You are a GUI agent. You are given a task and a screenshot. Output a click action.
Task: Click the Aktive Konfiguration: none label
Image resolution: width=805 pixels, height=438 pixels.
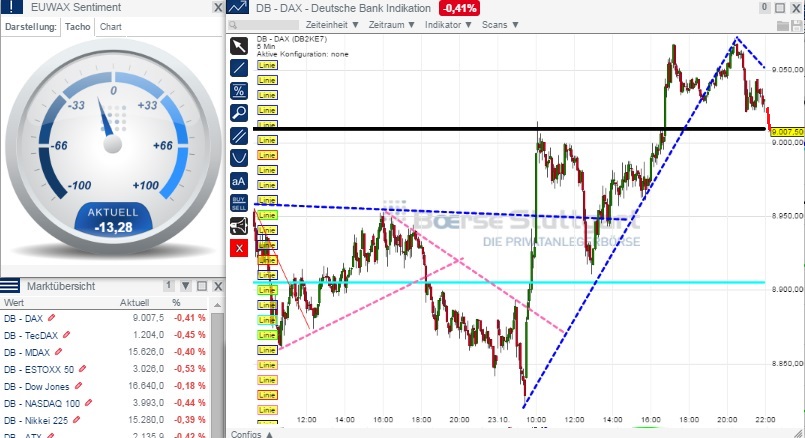coord(302,54)
